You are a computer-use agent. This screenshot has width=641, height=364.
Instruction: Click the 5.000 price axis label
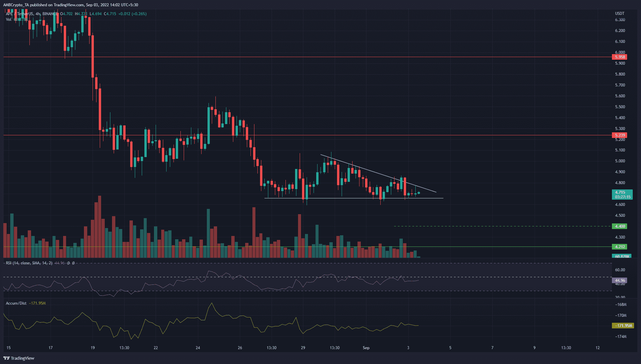(620, 161)
